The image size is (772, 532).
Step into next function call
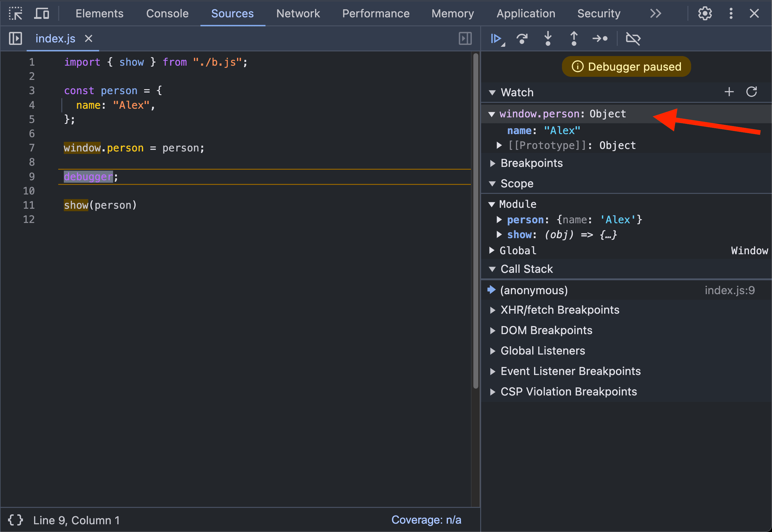coord(548,39)
